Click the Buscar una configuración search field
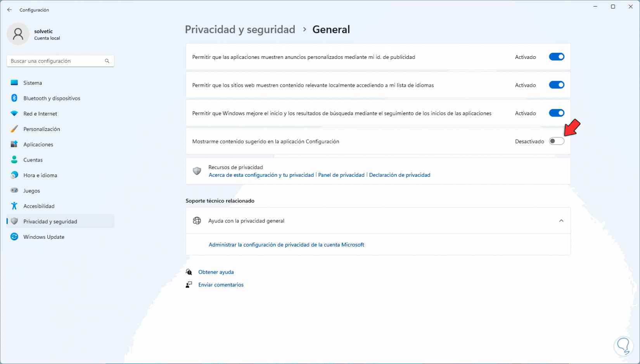The height and width of the screenshot is (364, 640). pyautogui.click(x=56, y=61)
